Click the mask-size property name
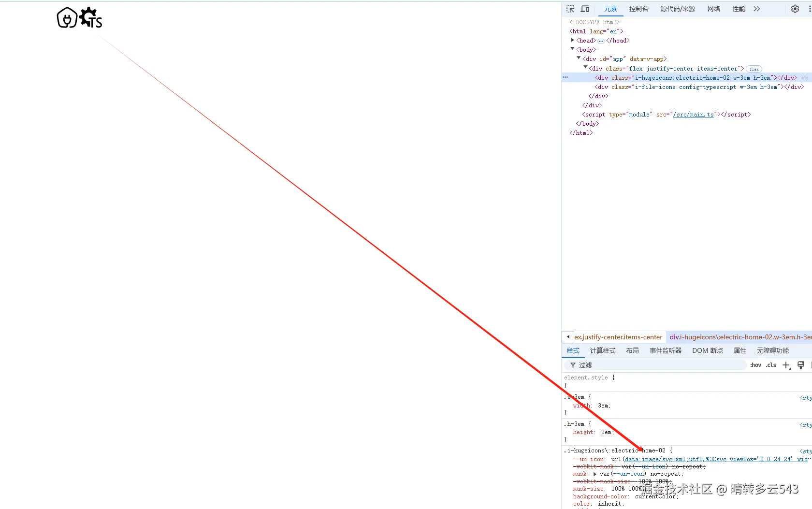Viewport: 812px width, 509px height. coord(589,489)
